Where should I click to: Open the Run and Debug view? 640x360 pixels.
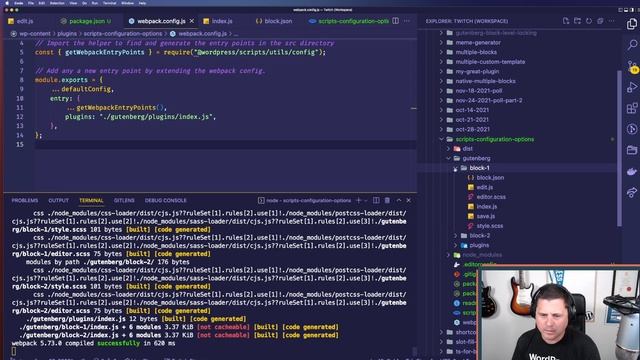(632, 87)
